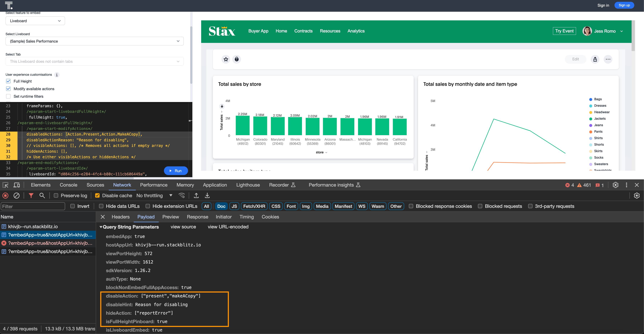The image size is (644, 334).
Task: Clear the network log with the block icon
Action: click(17, 196)
